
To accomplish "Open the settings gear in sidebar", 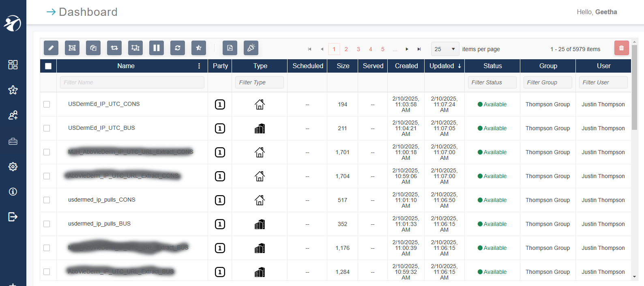I will click(13, 166).
